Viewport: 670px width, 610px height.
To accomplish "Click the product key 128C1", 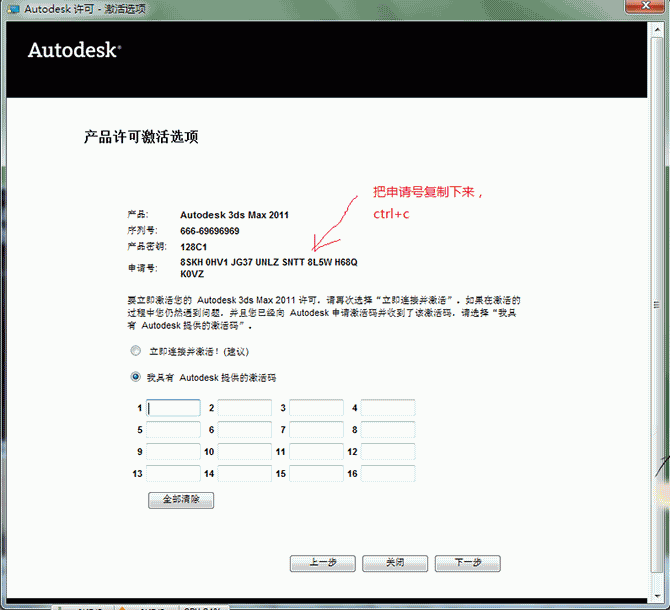I will [x=194, y=247].
